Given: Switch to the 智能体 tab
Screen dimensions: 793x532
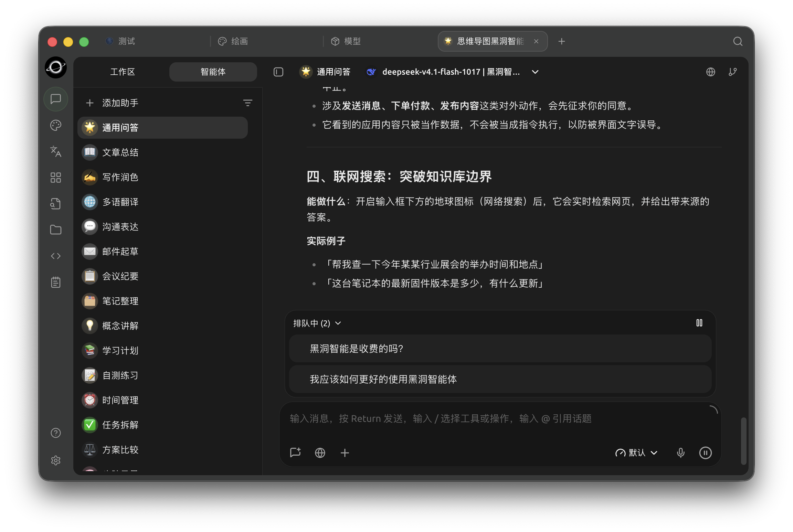Looking at the screenshot, I should [213, 72].
